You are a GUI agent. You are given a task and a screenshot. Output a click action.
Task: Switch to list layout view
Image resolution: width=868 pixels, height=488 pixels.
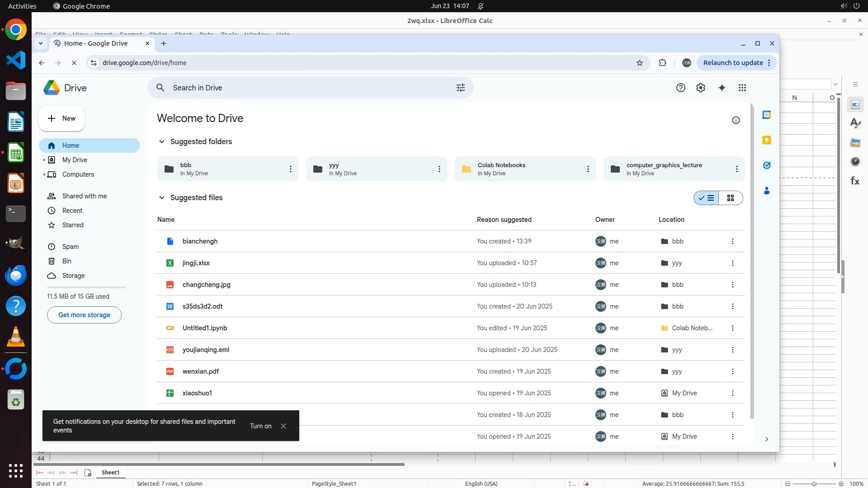pyautogui.click(x=706, y=198)
